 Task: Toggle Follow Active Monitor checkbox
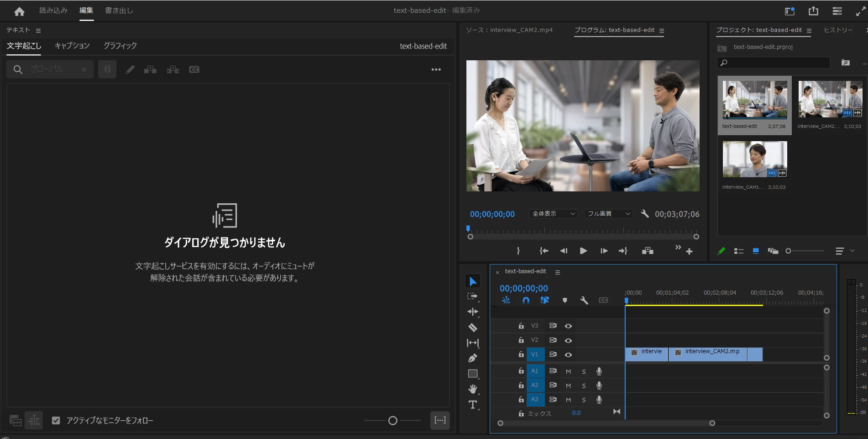tap(56, 420)
